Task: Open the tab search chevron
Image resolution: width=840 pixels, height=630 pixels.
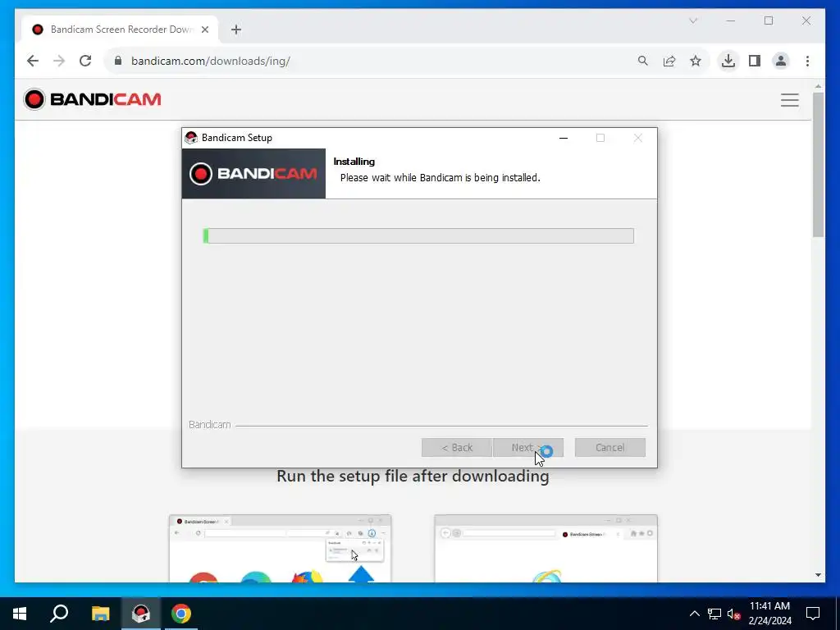Action: tap(693, 21)
